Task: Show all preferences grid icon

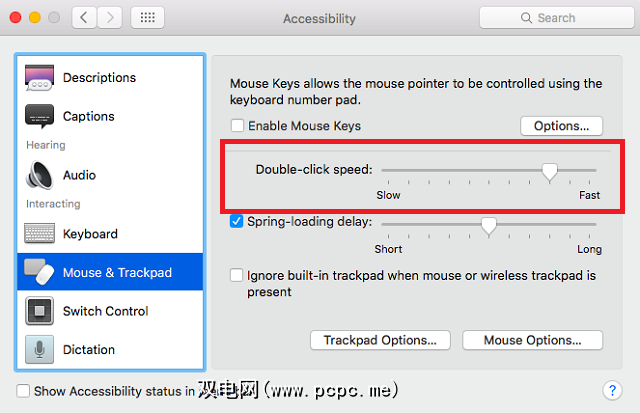Action: pyautogui.click(x=147, y=18)
